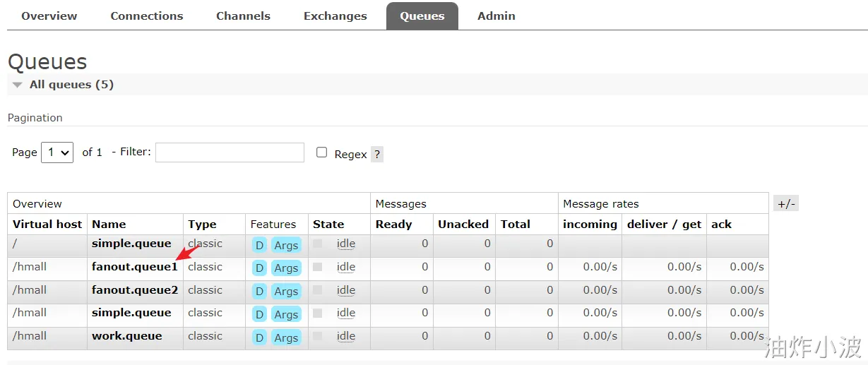Open the fanout.queue2 queue link
Viewport: 868px width, 365px height.
pyautogui.click(x=135, y=290)
